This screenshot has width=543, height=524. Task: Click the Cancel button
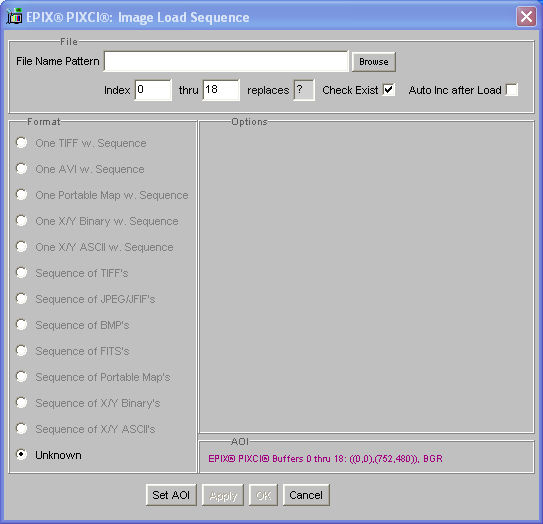coord(306,495)
